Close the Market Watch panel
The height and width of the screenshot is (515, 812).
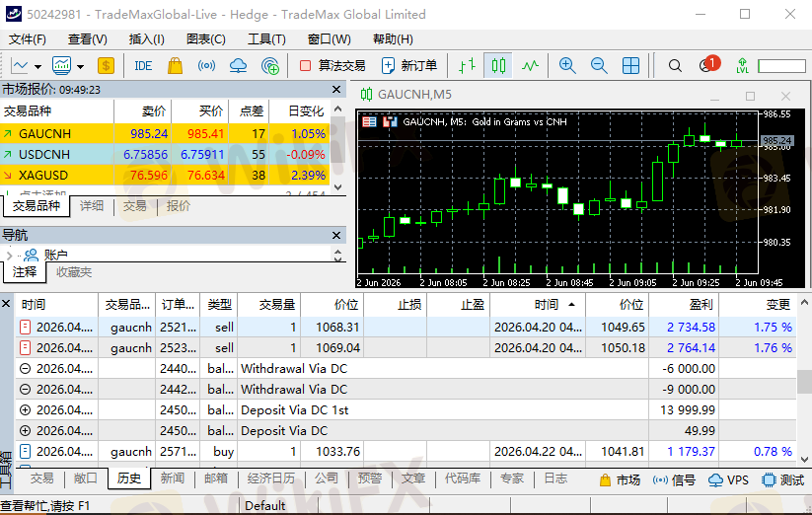coord(336,90)
